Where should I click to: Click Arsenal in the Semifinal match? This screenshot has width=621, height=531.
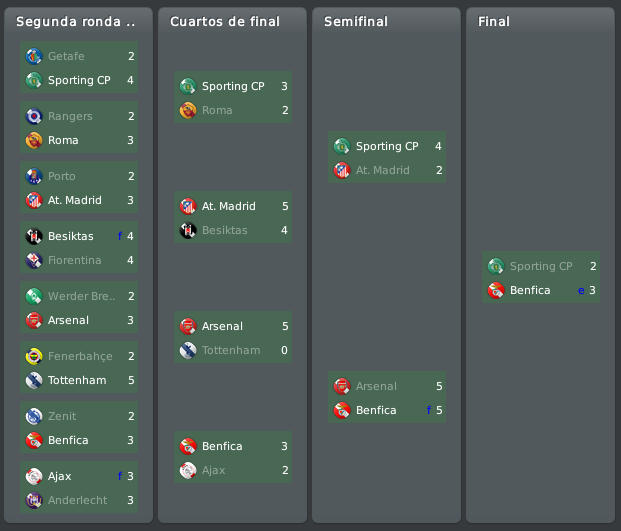click(x=376, y=386)
